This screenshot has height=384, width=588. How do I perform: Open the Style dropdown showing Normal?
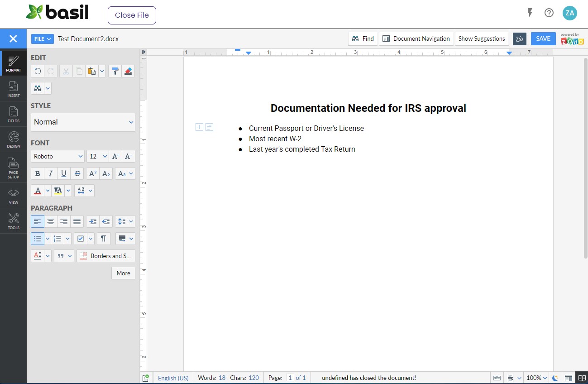tap(83, 122)
